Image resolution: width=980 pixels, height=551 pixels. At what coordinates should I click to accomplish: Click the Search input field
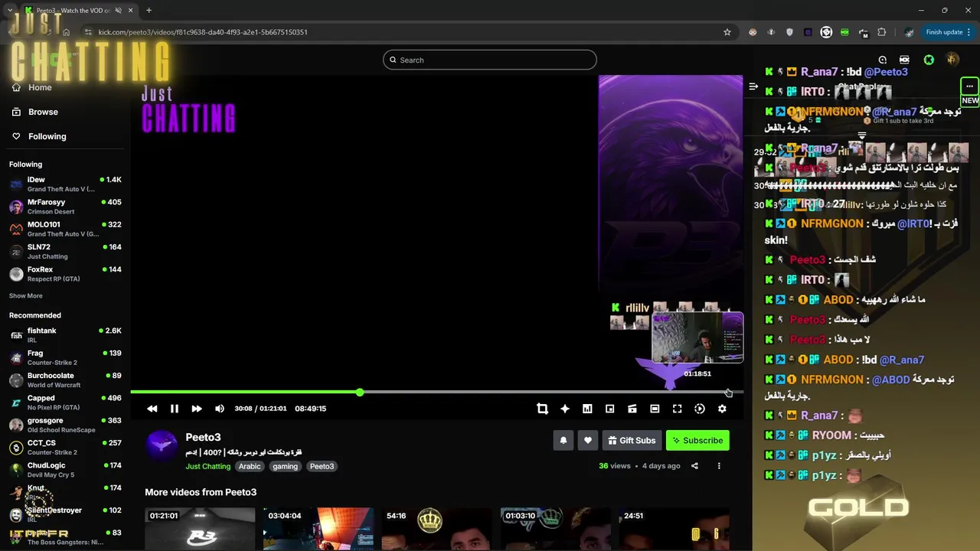click(490, 60)
